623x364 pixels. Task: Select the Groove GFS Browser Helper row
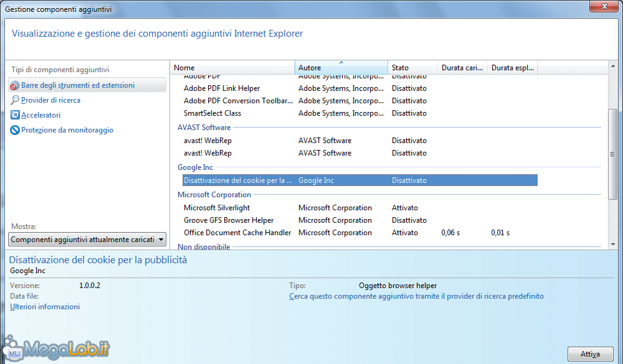[359, 220]
